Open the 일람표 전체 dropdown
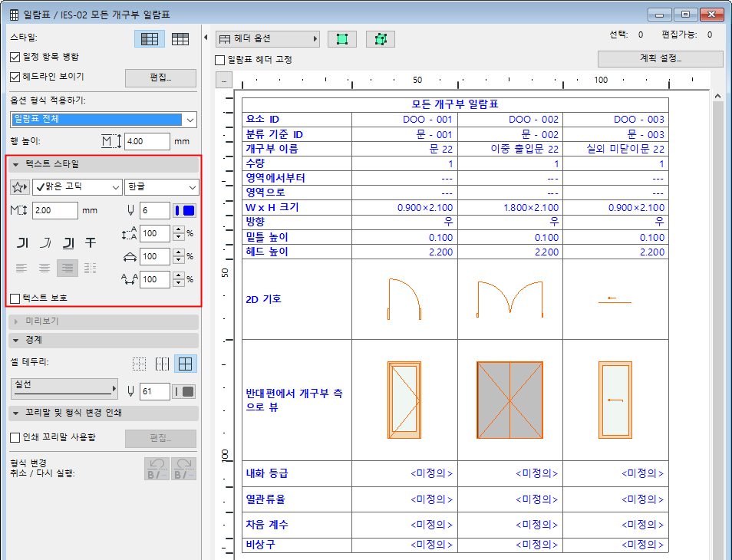This screenshot has width=732, height=560. point(104,119)
